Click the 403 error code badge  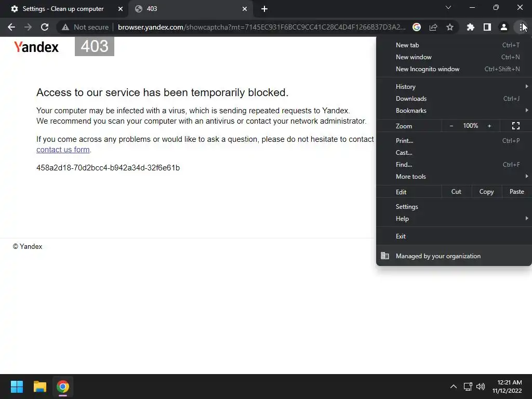tap(95, 46)
